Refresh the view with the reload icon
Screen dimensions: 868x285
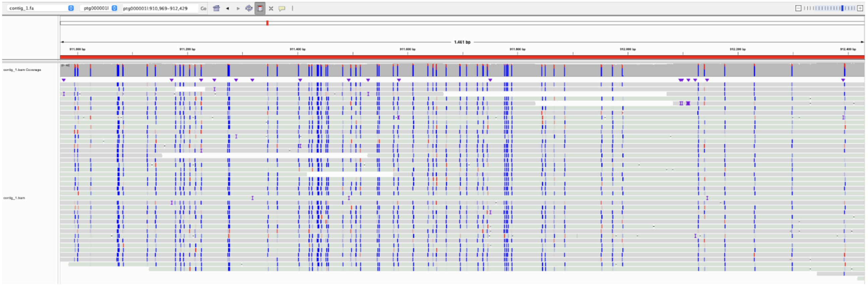249,8
